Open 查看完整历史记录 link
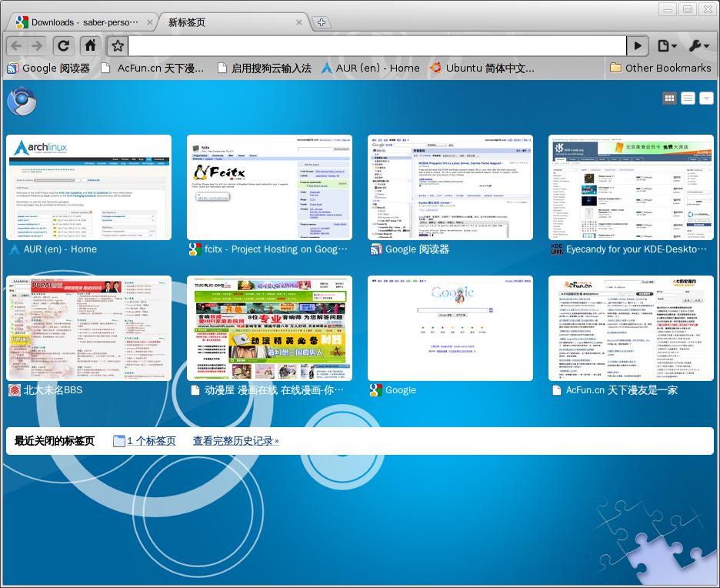The image size is (720, 588). 235,441
